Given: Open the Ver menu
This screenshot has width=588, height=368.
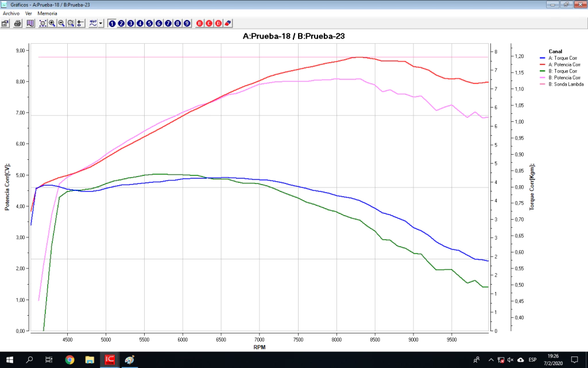Looking at the screenshot, I should click(x=28, y=13).
